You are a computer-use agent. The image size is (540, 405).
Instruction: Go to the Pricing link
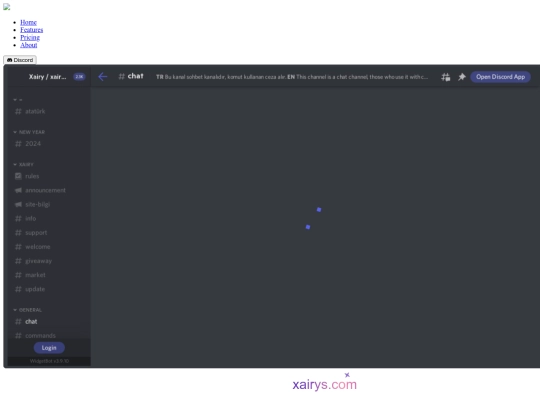tap(30, 38)
